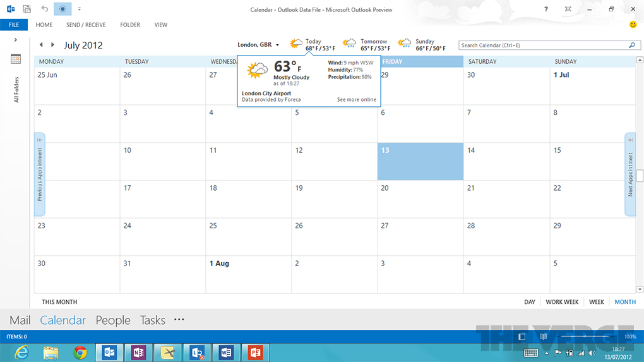This screenshot has height=362, width=644.
Task: Click the Send/Receive All Folders quick-access icon
Action: pyautogui.click(x=27, y=9)
